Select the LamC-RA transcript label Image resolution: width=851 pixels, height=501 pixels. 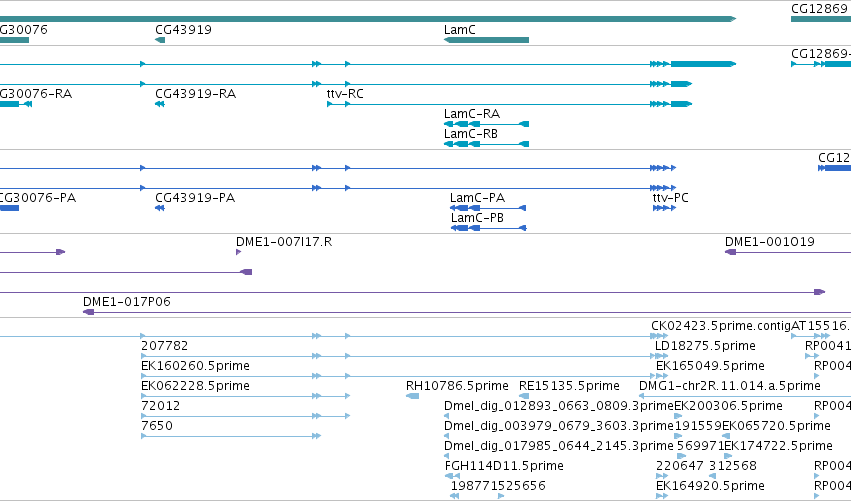tap(472, 114)
